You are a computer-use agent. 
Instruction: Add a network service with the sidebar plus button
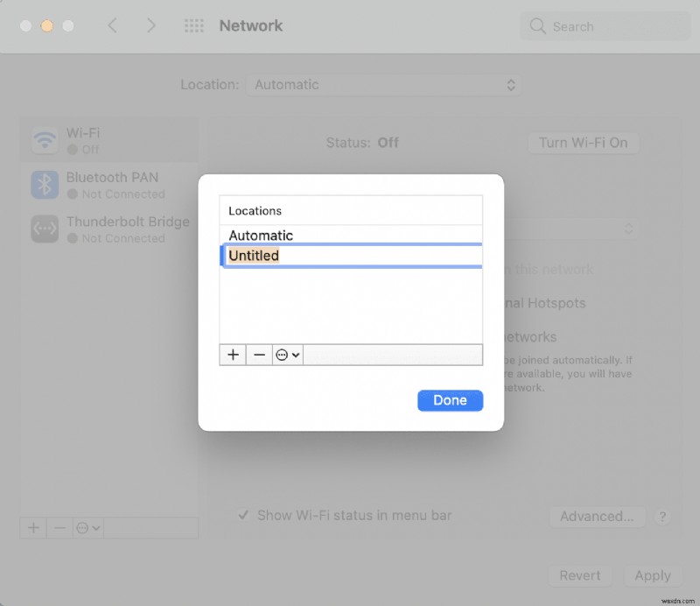click(x=33, y=528)
